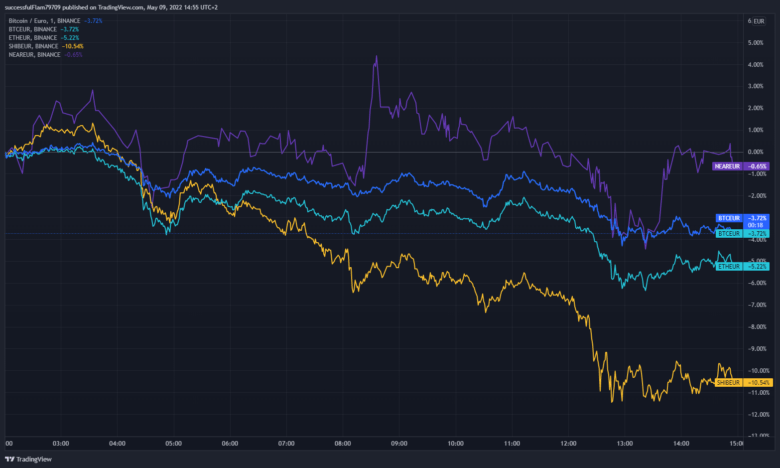Click the purple NEAREUR -0.65% price label
780x468 pixels.
[741, 166]
